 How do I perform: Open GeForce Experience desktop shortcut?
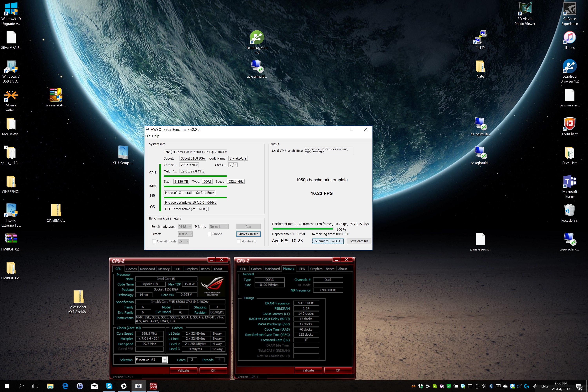pyautogui.click(x=570, y=13)
